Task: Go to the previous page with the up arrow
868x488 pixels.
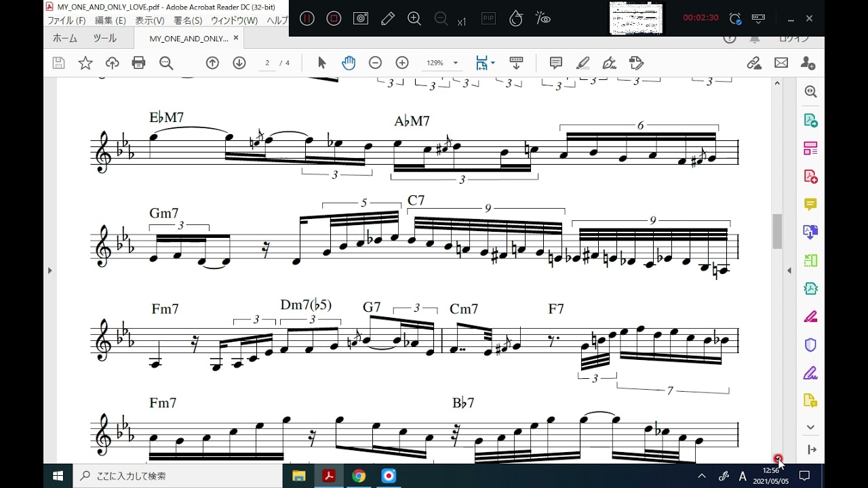Action: 212,63
